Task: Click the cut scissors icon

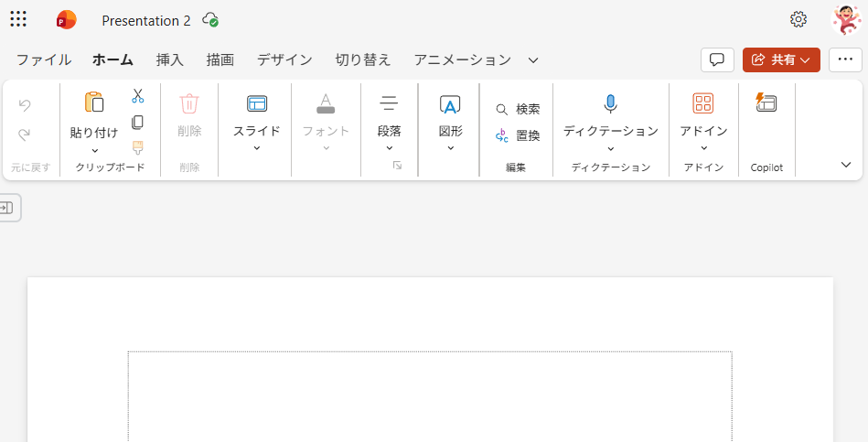Action: [138, 96]
